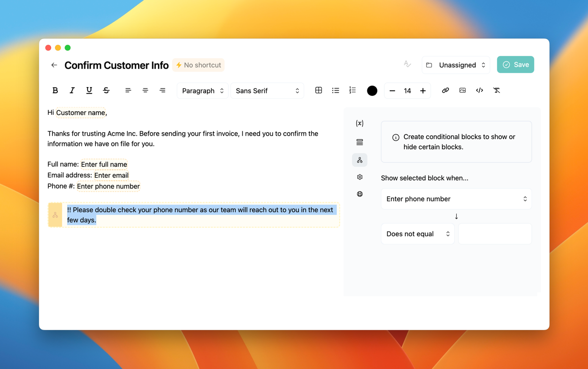Insert an image
The height and width of the screenshot is (369, 588).
coord(462,90)
